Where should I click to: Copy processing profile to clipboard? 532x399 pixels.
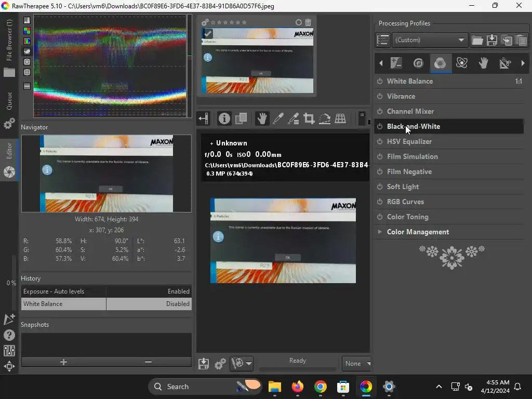[507, 41]
